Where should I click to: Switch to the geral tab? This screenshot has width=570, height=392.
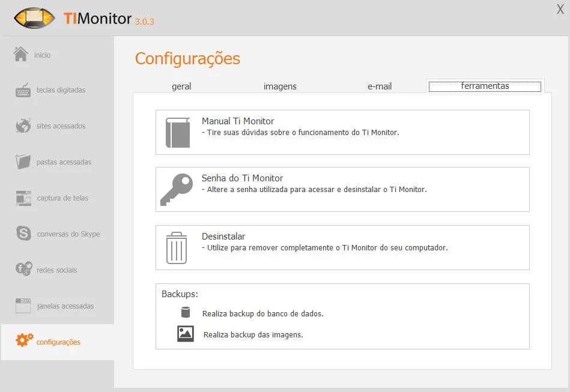(x=181, y=86)
